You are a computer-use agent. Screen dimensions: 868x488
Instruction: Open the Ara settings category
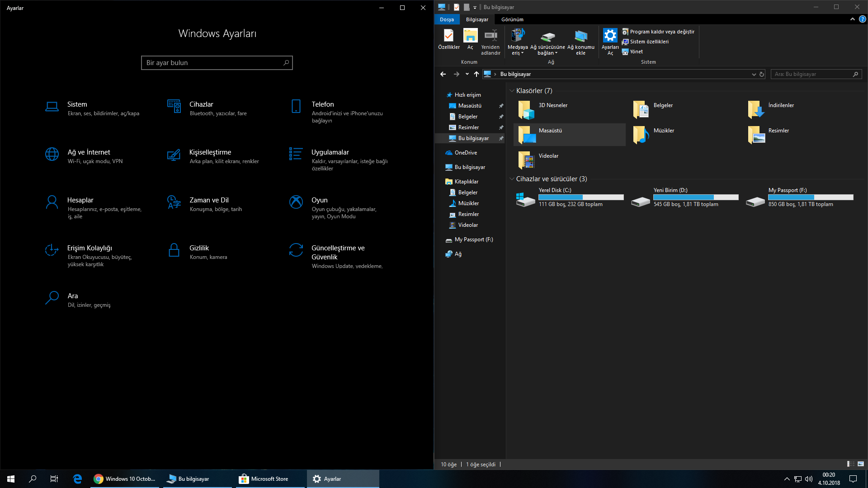tap(78, 300)
